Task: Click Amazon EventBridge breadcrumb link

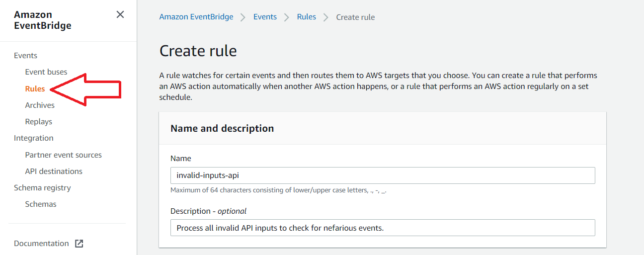Action: point(196,17)
